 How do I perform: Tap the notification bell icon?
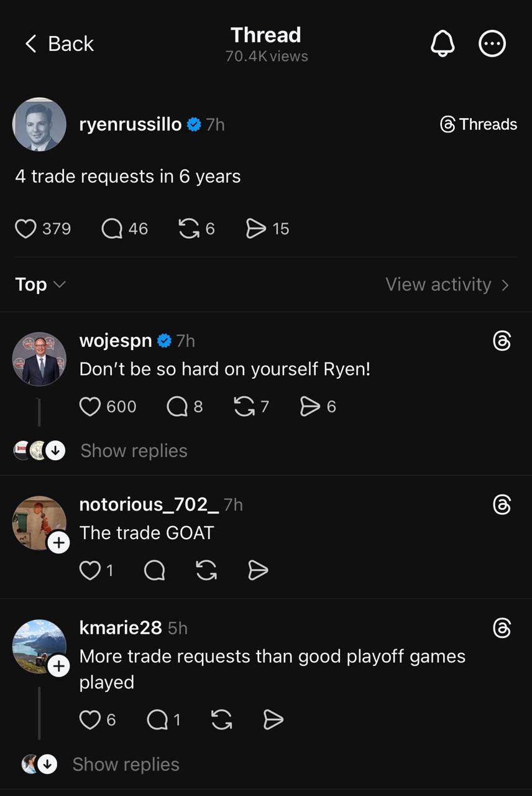443,44
